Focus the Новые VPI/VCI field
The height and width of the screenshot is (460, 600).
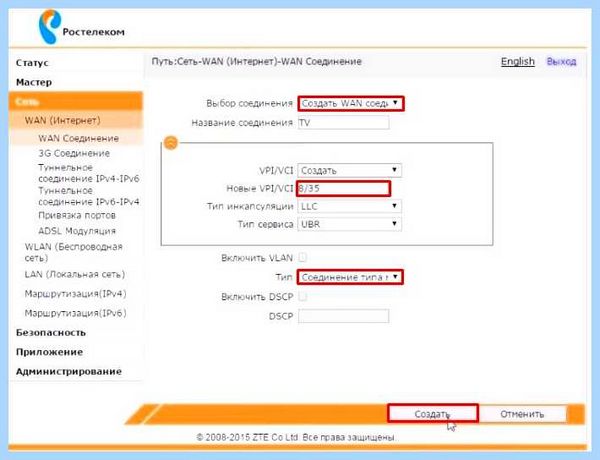(344, 189)
